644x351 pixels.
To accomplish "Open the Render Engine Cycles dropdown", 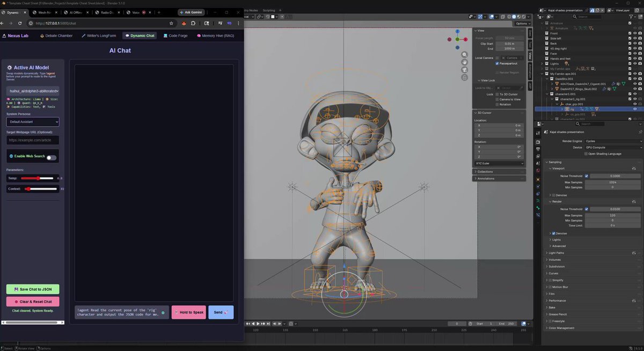I will coord(613,141).
